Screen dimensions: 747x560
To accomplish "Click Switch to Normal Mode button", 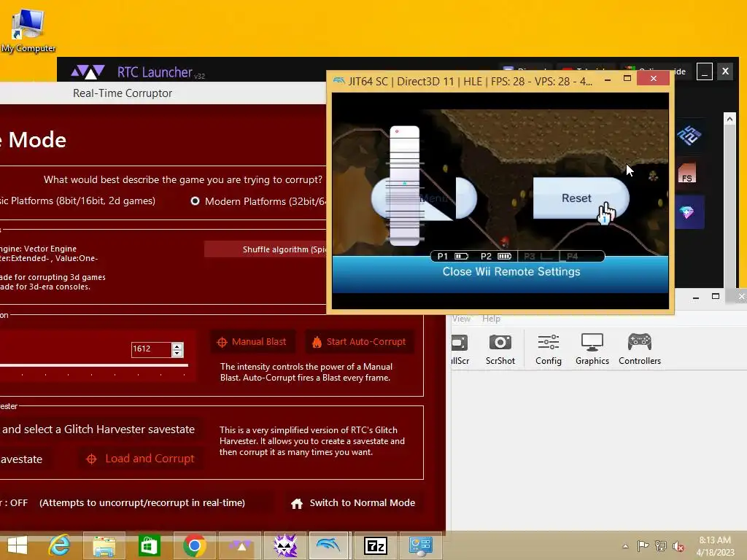I will (x=354, y=503).
